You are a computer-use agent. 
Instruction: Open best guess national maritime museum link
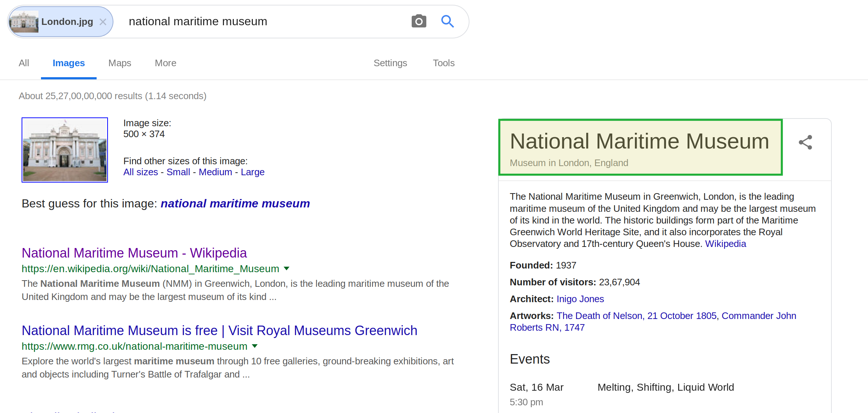[x=235, y=203]
